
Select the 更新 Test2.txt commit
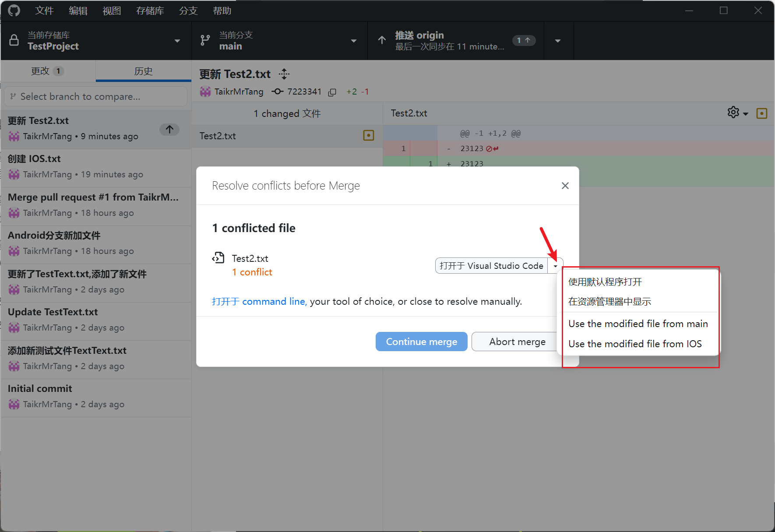[x=96, y=129]
